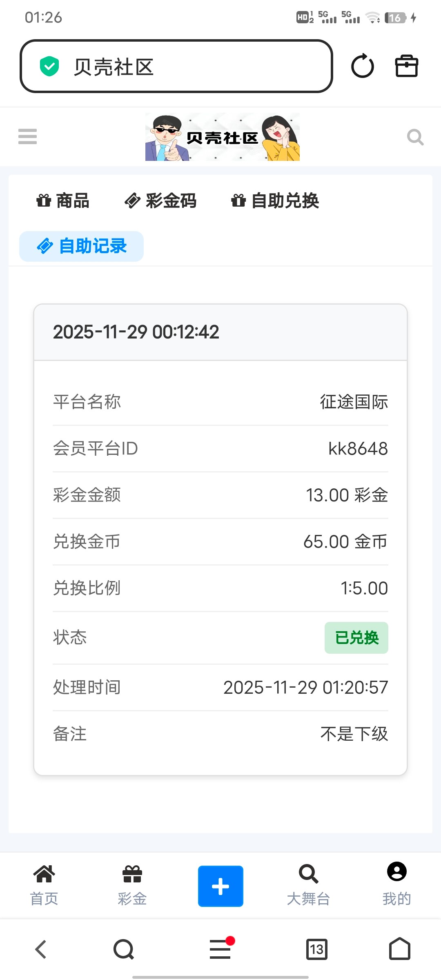Go to 首页 home in bottom nav
This screenshot has height=980, width=441.
tap(44, 885)
